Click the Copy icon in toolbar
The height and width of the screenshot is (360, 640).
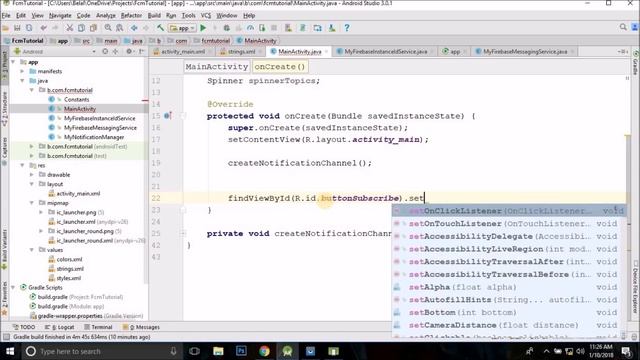pos(82,28)
